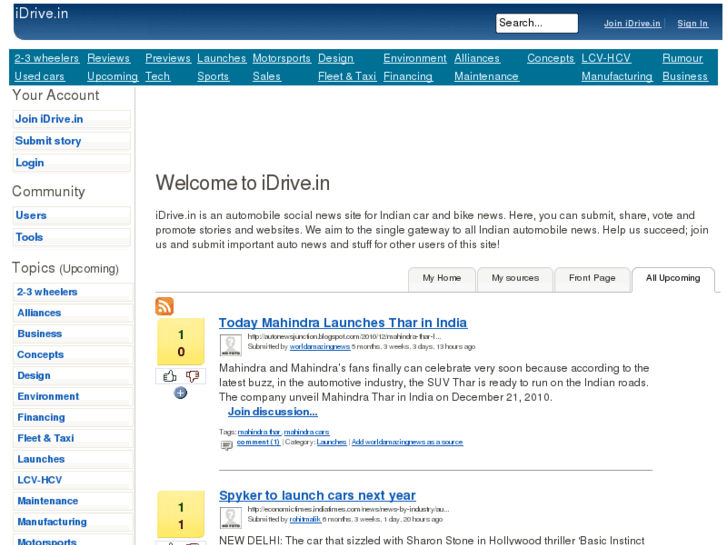The image size is (727, 545).
Task: Click Submit story in sidebar
Action: point(72,141)
